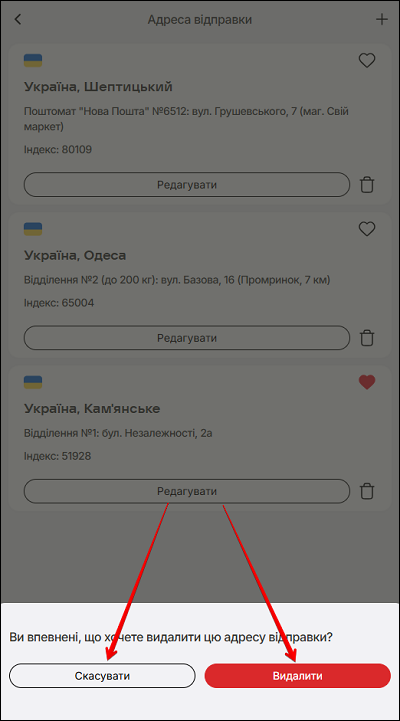This screenshot has height=721, width=400.
Task: Favorite the Шептицький address heart icon
Action: 367,60
